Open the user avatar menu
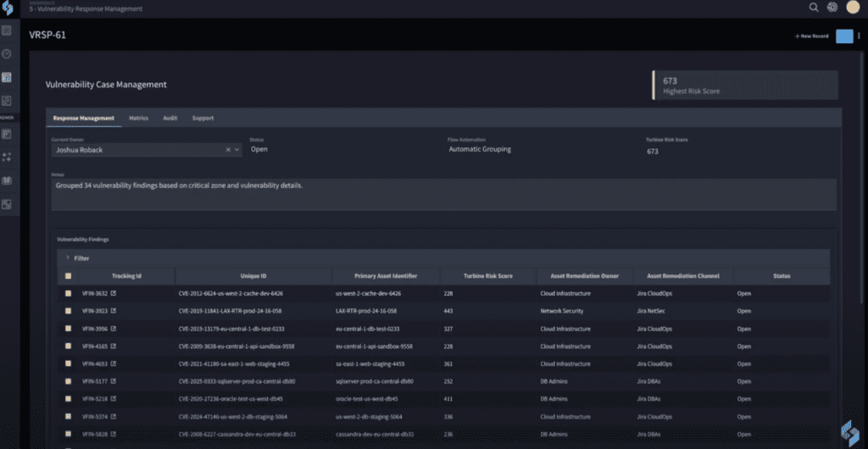 point(853,7)
